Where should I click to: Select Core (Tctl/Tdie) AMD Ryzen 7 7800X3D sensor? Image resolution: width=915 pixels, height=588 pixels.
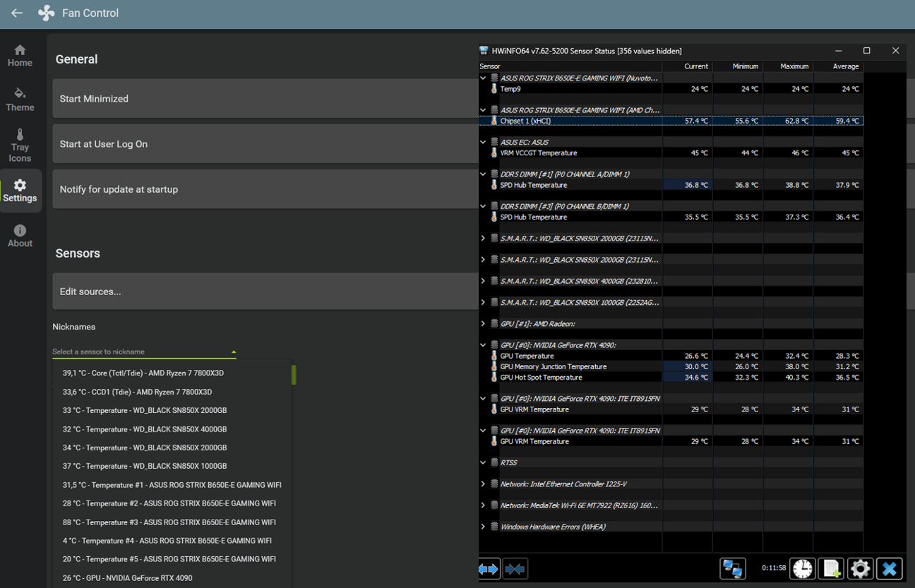point(172,373)
